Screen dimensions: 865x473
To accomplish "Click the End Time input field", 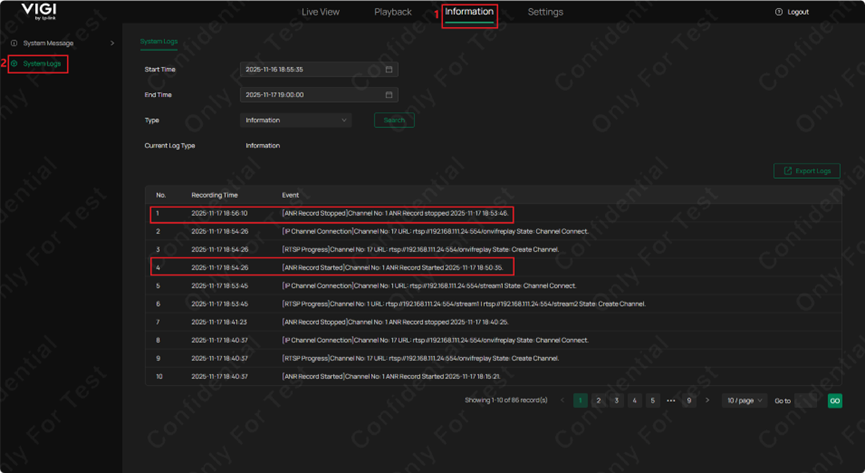I will click(319, 95).
